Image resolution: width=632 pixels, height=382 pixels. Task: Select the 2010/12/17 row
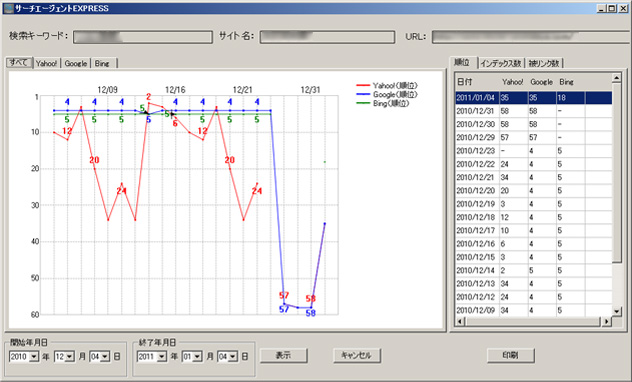pos(534,231)
